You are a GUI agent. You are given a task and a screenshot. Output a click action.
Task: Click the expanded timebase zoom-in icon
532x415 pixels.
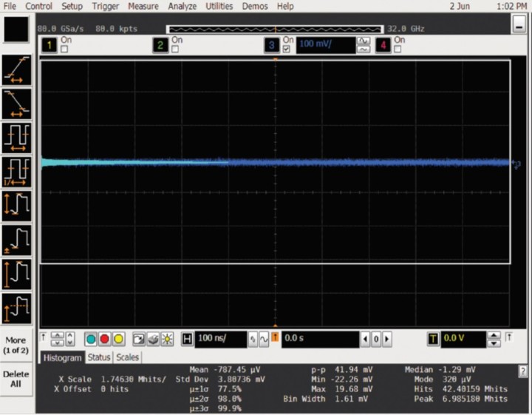264,339
